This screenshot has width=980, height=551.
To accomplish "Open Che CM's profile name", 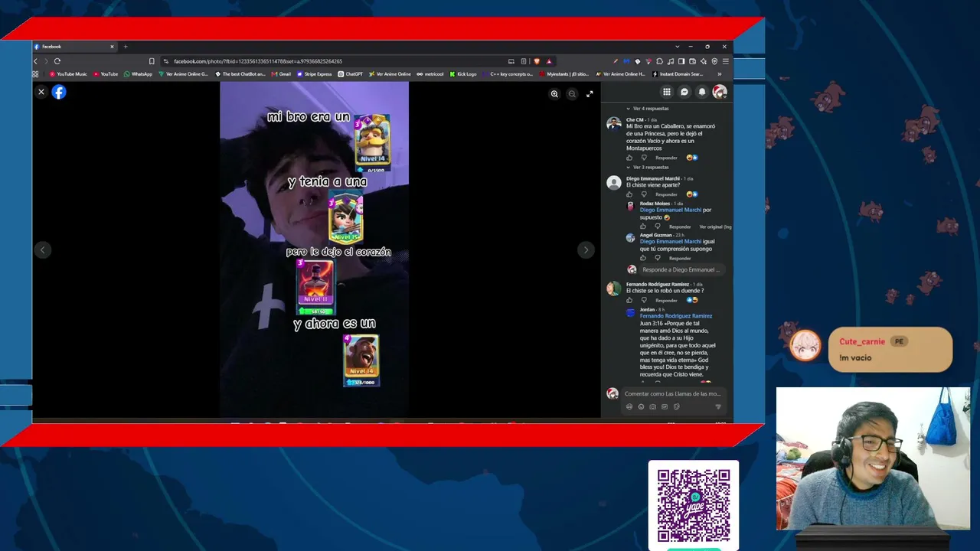I will pos(635,120).
